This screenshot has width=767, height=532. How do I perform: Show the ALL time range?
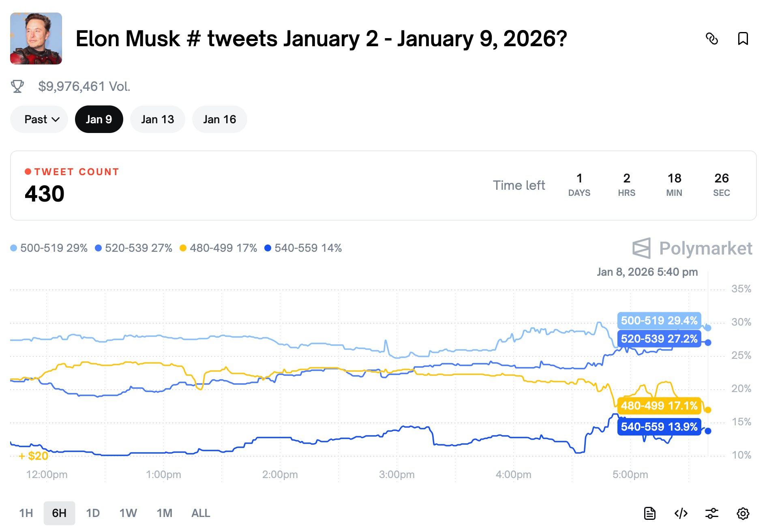click(201, 513)
